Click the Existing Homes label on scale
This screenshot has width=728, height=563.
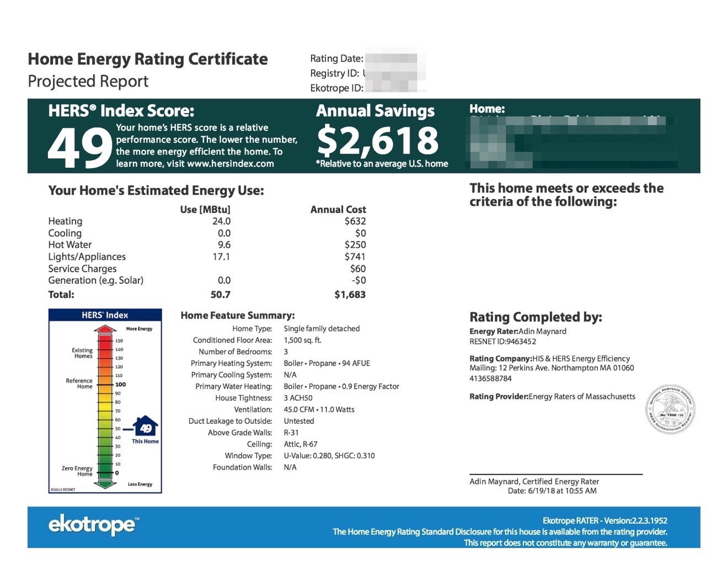pos(82,353)
